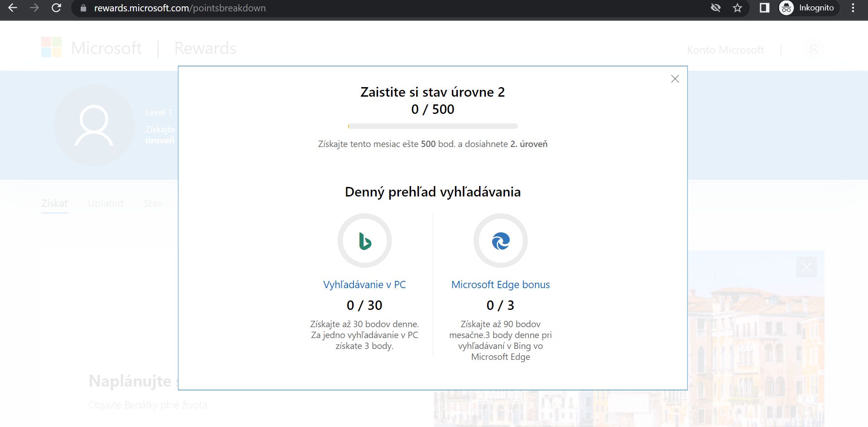Switch to the Získať tab
This screenshot has height=427, width=868.
(55, 204)
